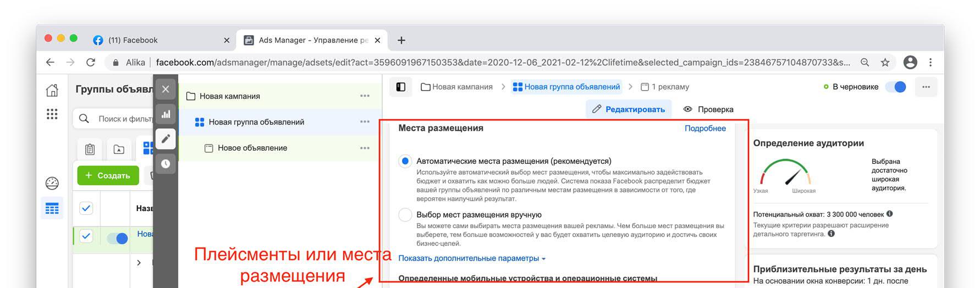Switch off the ad set row toggle
The image size is (980, 288).
pyautogui.click(x=117, y=238)
